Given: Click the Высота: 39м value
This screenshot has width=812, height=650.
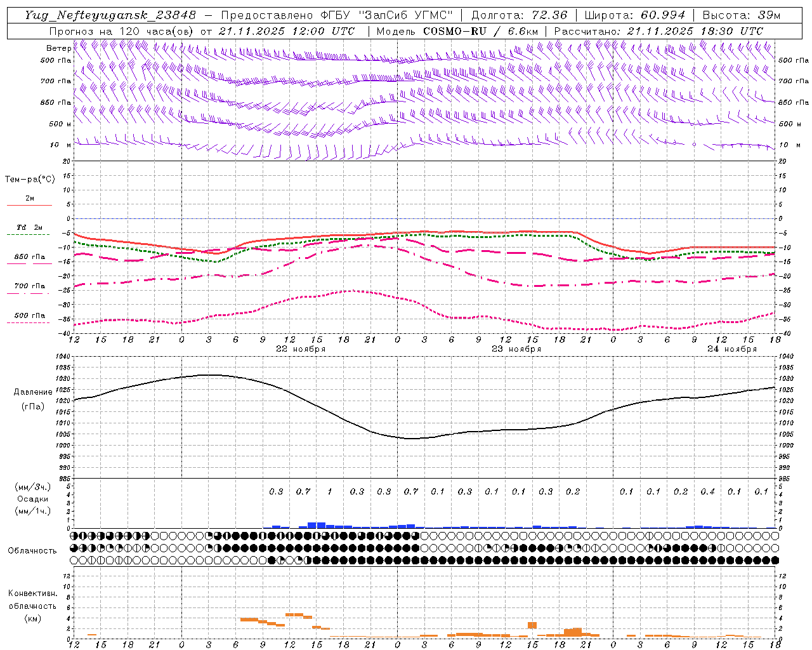Looking at the screenshot, I should coord(742,15).
